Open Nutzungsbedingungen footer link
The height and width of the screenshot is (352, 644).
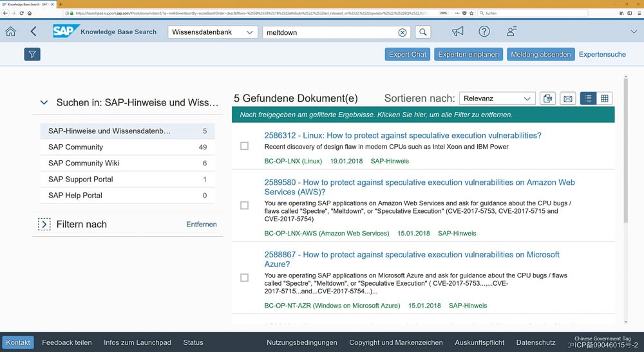pos(302,342)
